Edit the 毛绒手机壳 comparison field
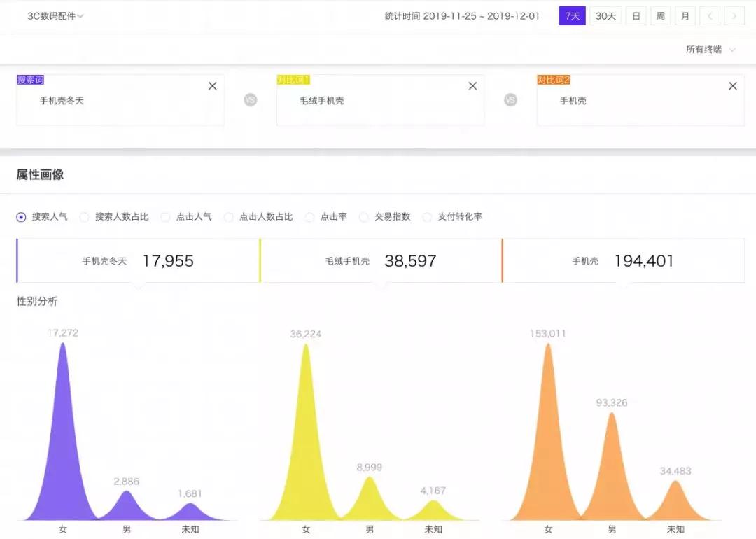756x539 pixels. (x=380, y=100)
